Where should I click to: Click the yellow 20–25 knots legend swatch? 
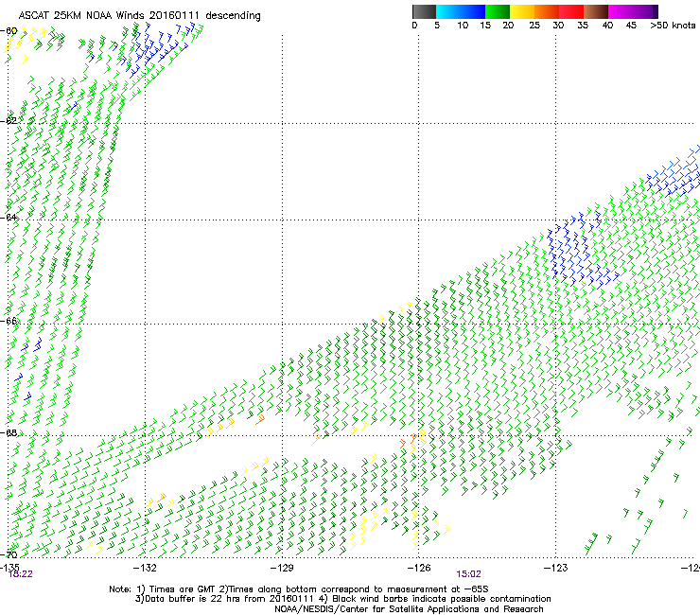click(522, 11)
